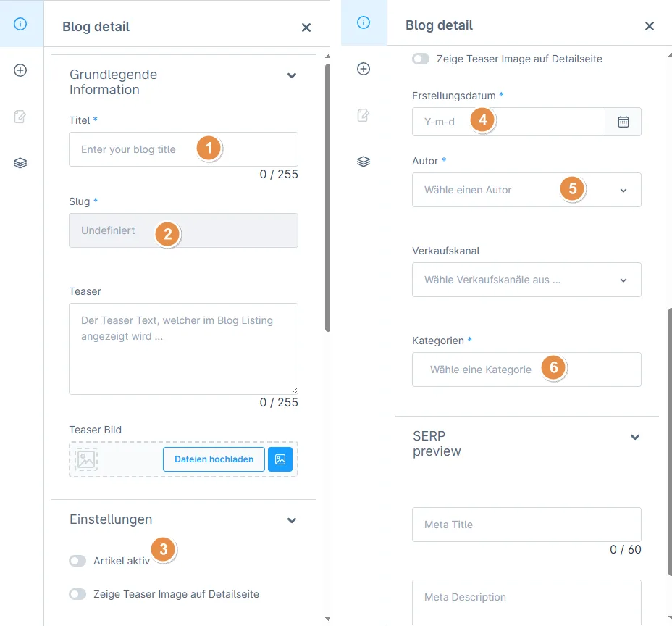Click into the blog Titel input field
Image resolution: width=672 pixels, height=626 pixels.
pyautogui.click(x=183, y=149)
